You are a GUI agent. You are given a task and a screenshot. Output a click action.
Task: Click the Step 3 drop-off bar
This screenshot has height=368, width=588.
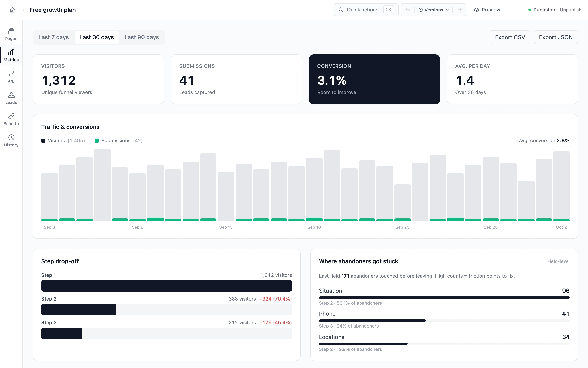pyautogui.click(x=166, y=333)
